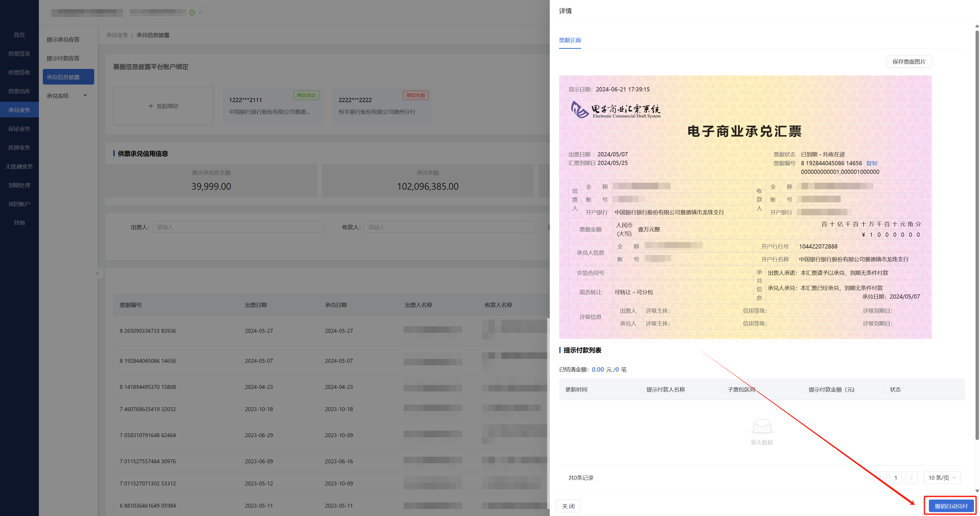Collapse the left panel using the « arrow
Viewport: 980px width, 516px height.
point(98,273)
